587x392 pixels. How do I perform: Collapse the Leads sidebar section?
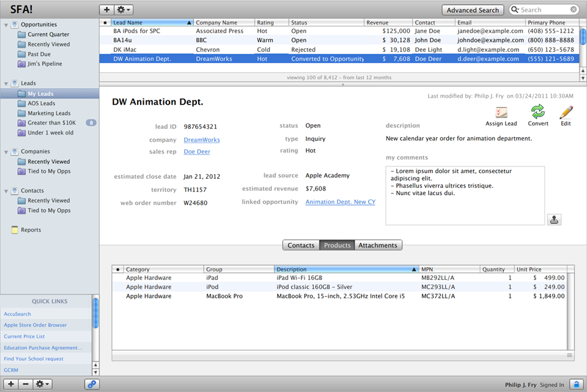click(6, 84)
